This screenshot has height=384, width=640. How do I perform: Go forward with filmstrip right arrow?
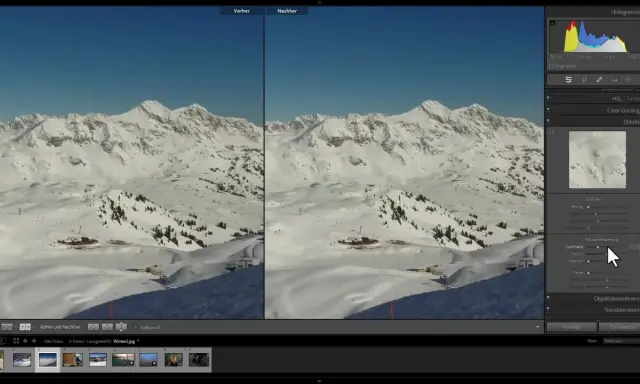tap(34, 341)
